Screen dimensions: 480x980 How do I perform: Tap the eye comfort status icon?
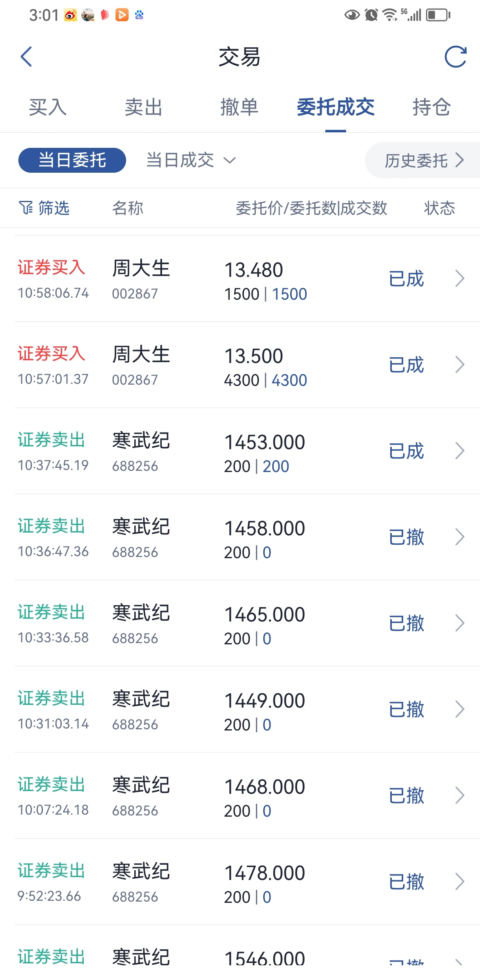tap(352, 15)
